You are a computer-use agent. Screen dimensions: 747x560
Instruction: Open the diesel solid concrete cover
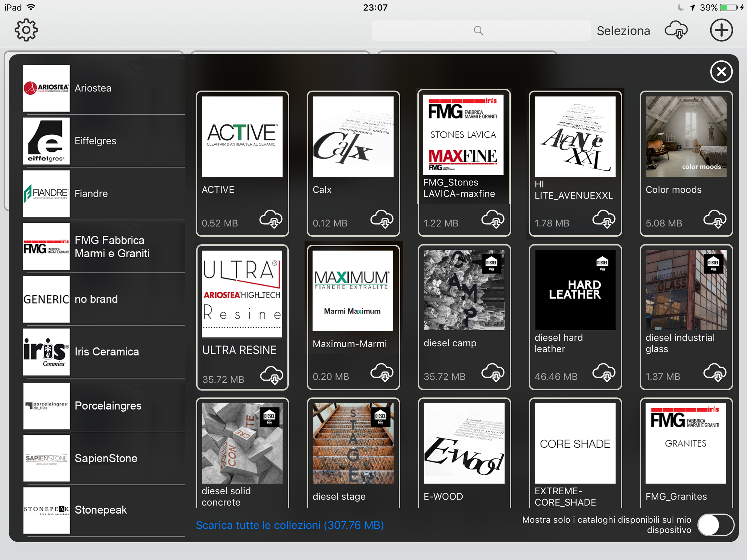click(x=242, y=443)
